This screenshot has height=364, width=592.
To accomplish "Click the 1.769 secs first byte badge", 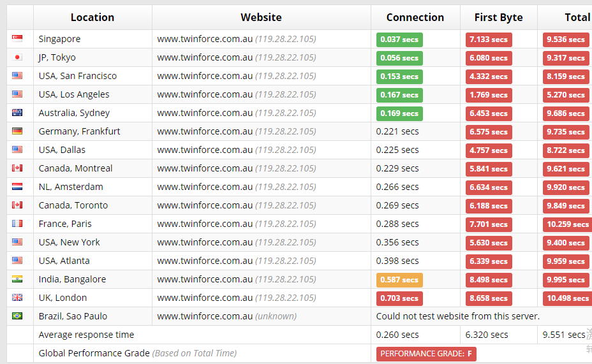I will (489, 95).
